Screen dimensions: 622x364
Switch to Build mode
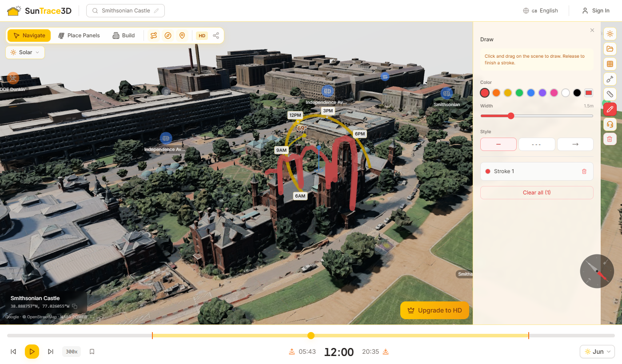tap(124, 36)
